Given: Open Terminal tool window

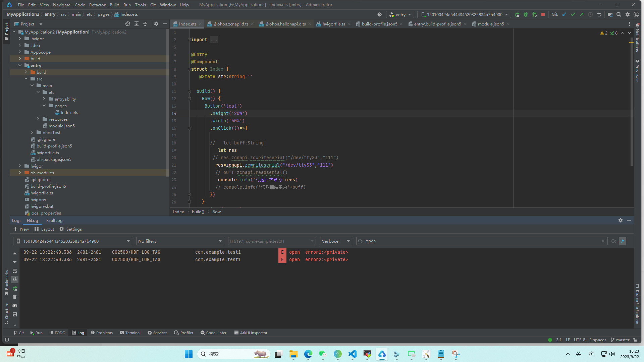Looking at the screenshot, I should pos(130,333).
